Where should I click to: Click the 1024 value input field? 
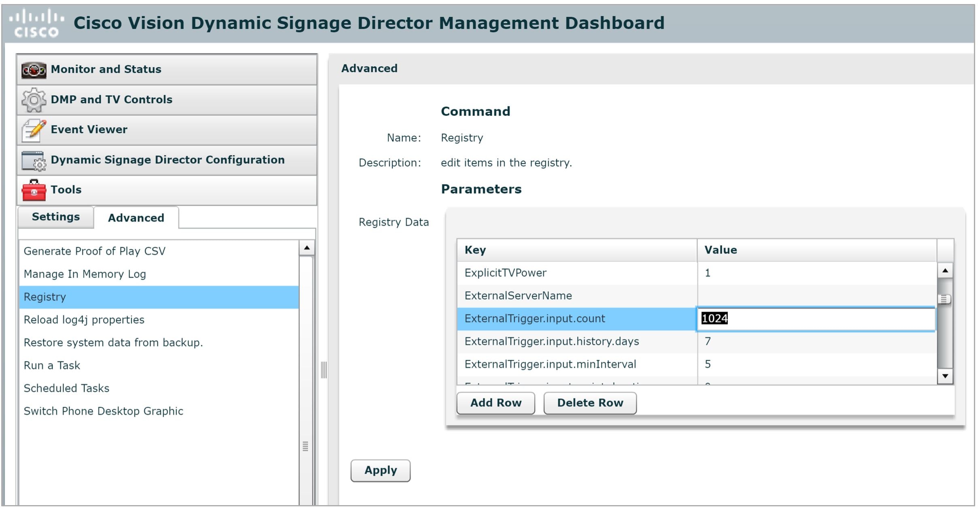click(x=816, y=319)
